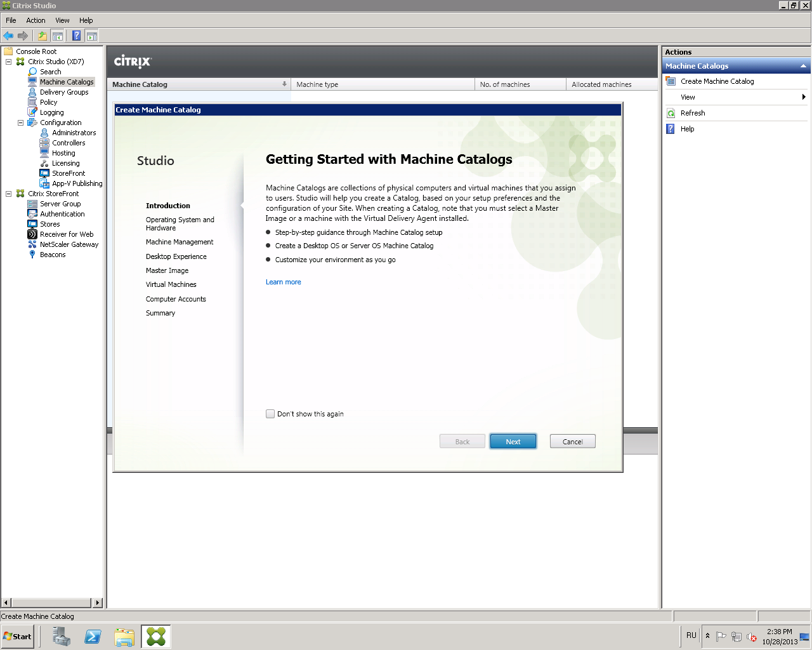The image size is (812, 650).
Task: Check the 'Don't show this again' box
Action: click(x=270, y=414)
